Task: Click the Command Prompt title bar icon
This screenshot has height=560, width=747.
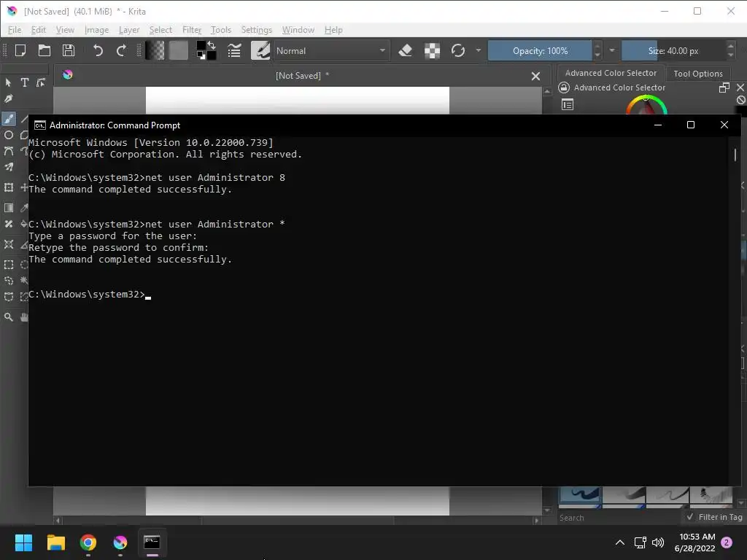Action: pyautogui.click(x=40, y=125)
